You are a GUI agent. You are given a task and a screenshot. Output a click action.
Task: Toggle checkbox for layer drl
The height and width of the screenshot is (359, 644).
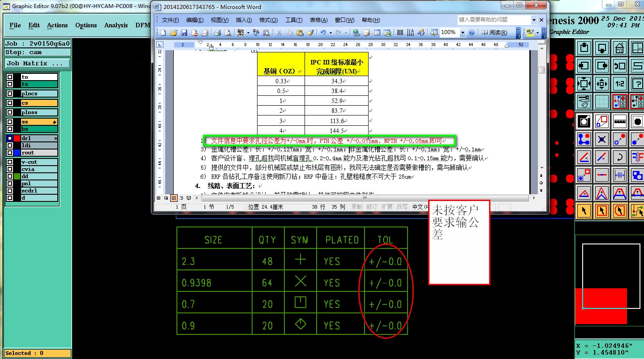point(10,138)
